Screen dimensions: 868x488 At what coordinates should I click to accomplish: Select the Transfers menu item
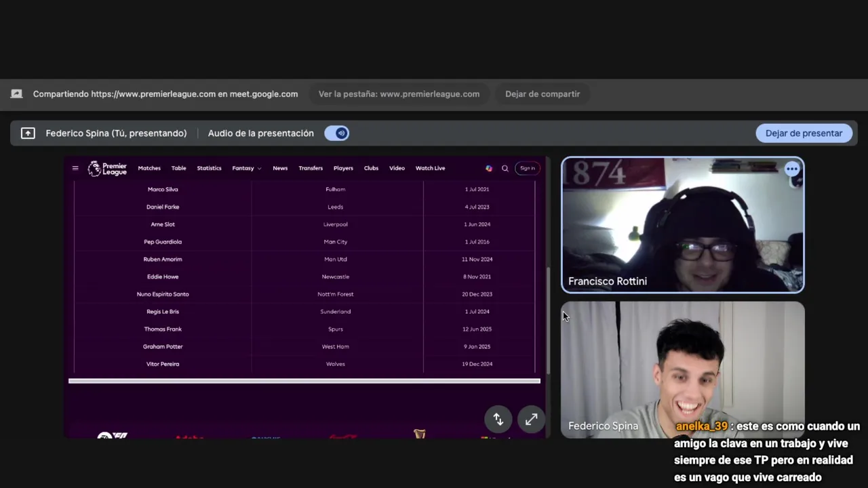[x=311, y=168]
